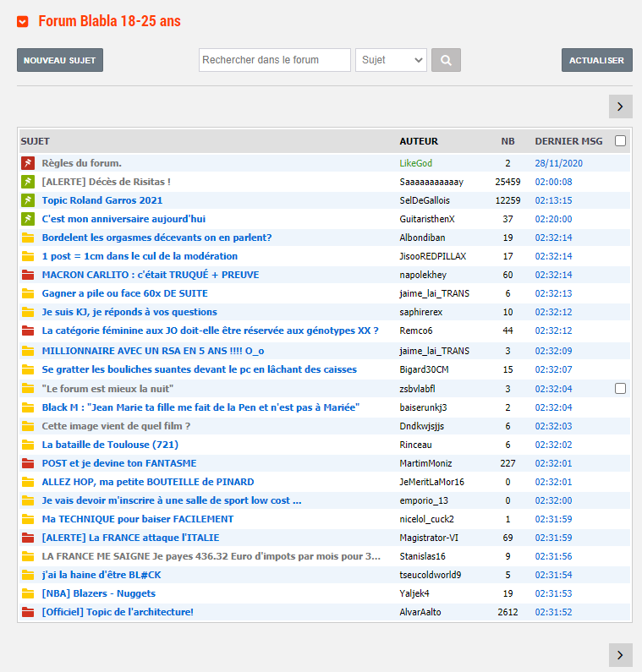
Task: Click red folder icon beside MACRON CARLITO topic
Action: click(x=27, y=275)
